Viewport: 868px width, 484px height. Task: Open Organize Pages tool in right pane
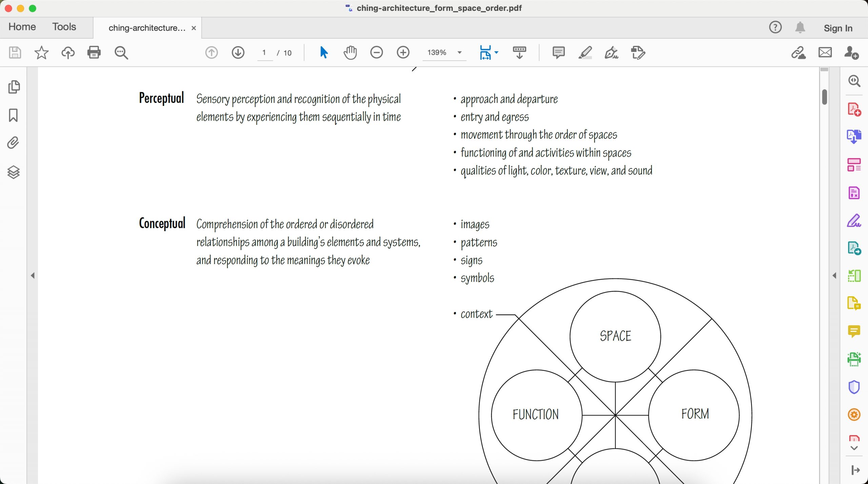[854, 165]
